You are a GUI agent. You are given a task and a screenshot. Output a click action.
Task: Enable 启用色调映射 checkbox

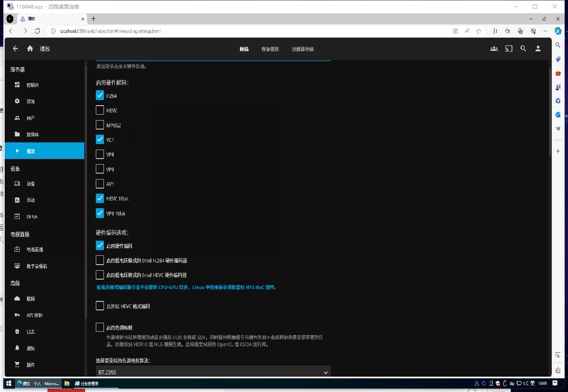100,327
